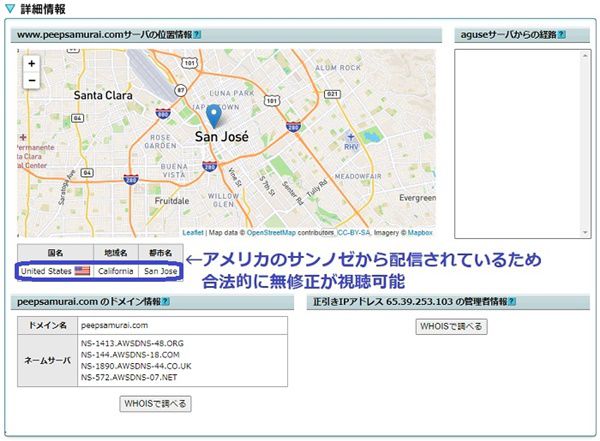The height and width of the screenshot is (441, 600).
Task: Select nameserver NS-144.AWSDNS-18.COM
Action: point(130,354)
